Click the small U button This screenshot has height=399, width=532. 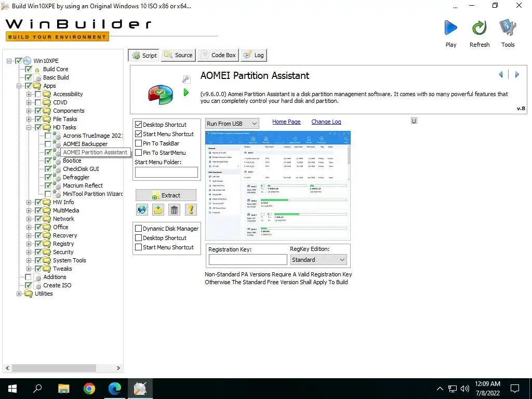pyautogui.click(x=414, y=121)
